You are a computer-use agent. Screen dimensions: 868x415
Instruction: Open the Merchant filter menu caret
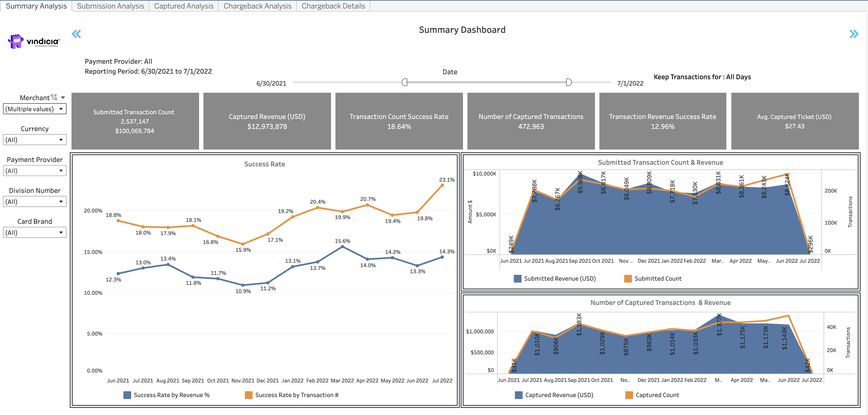point(63,98)
